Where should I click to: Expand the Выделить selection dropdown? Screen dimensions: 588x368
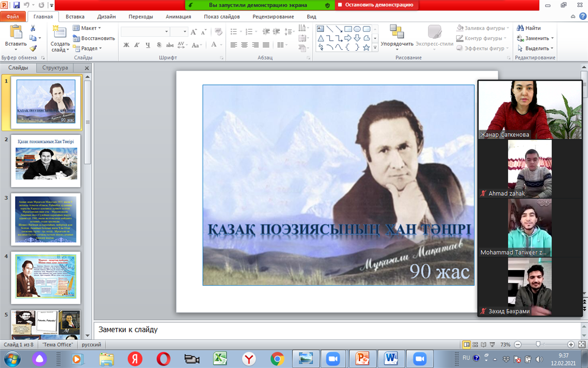pos(536,49)
